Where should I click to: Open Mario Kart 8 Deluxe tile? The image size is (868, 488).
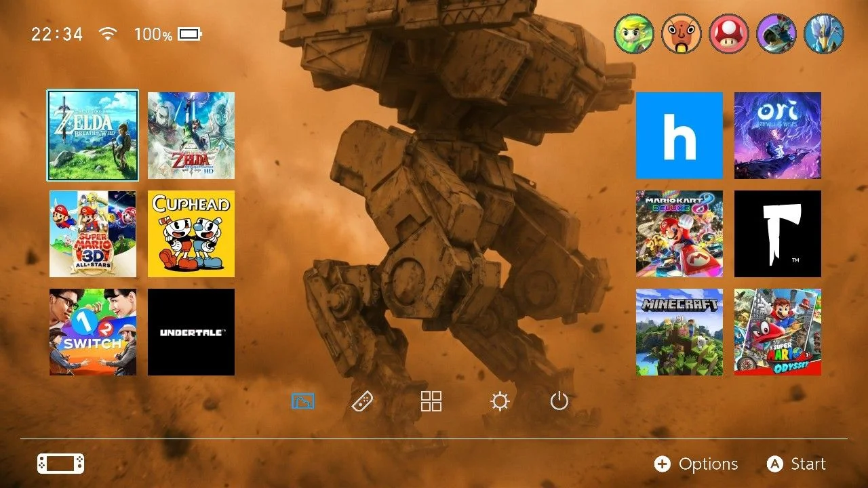(x=679, y=234)
